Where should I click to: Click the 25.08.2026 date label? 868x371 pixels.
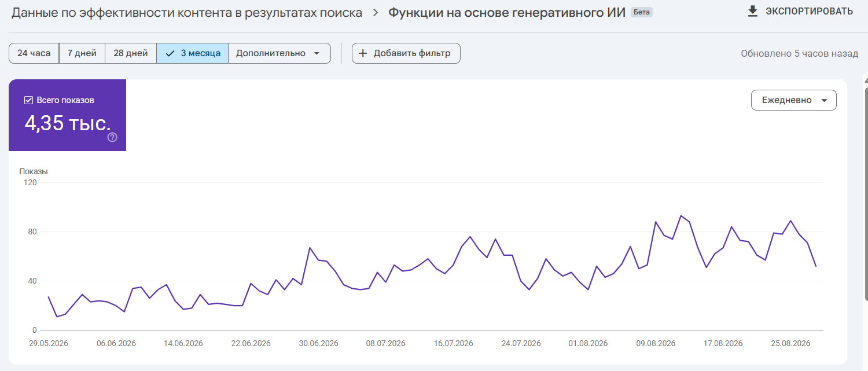pyautogui.click(x=790, y=343)
